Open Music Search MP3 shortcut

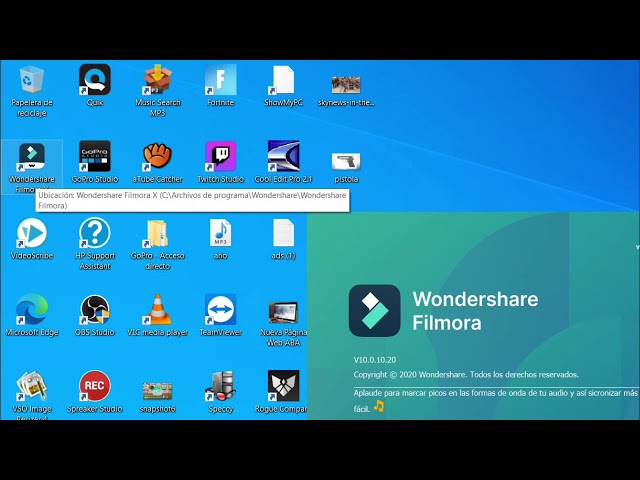[158, 91]
